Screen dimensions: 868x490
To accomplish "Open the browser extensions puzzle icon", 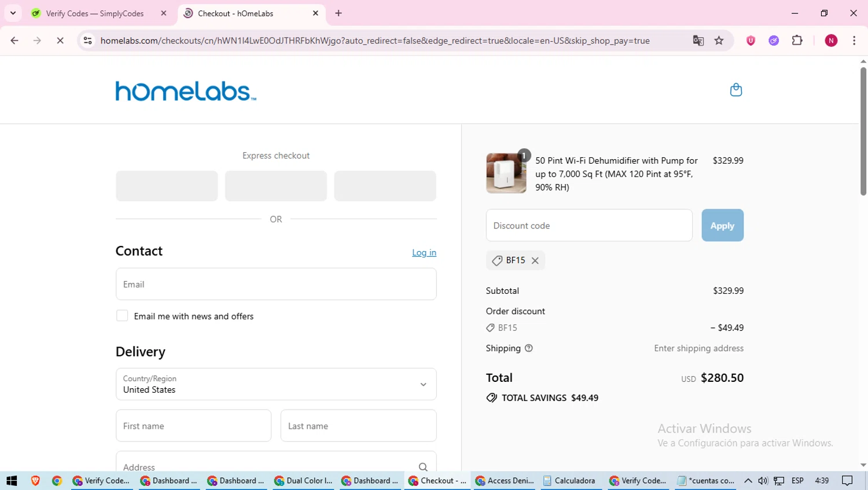I will [797, 40].
